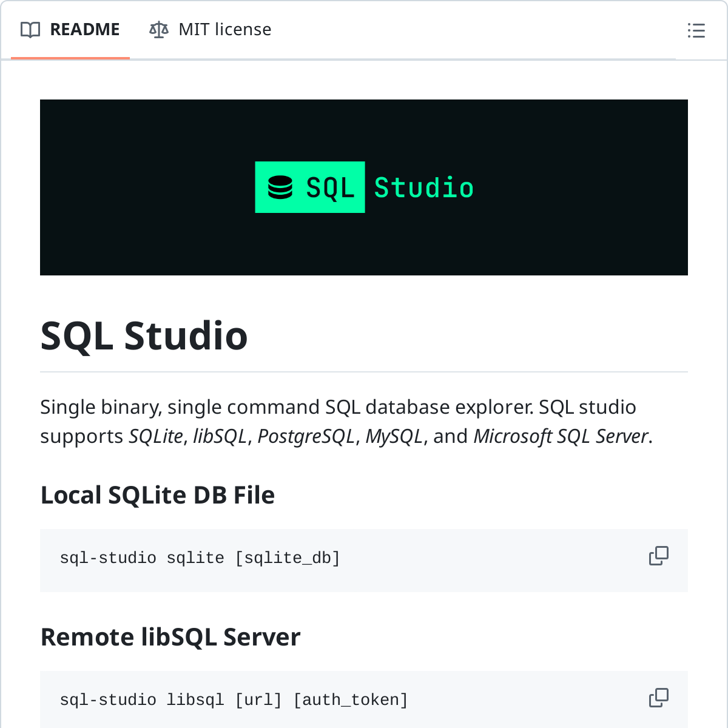Switch to the MIT license tab
The width and height of the screenshot is (728, 728).
224,30
